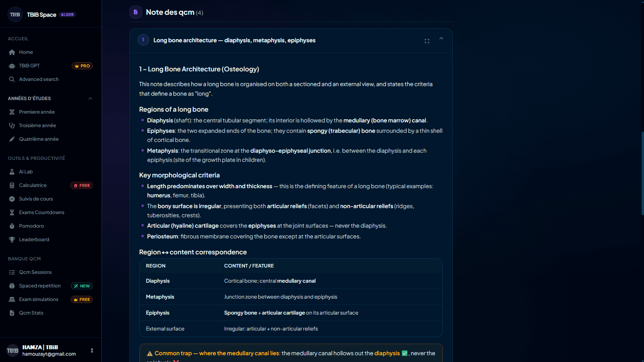The height and width of the screenshot is (362, 644).
Task: Click the PRO badge next to TBiB GPT
Action: click(x=82, y=66)
